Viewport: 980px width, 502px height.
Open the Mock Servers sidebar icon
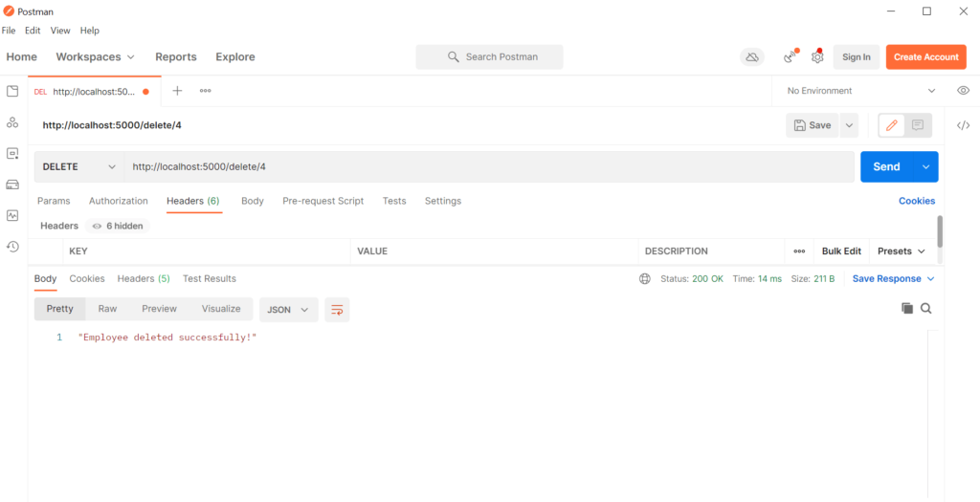click(12, 185)
